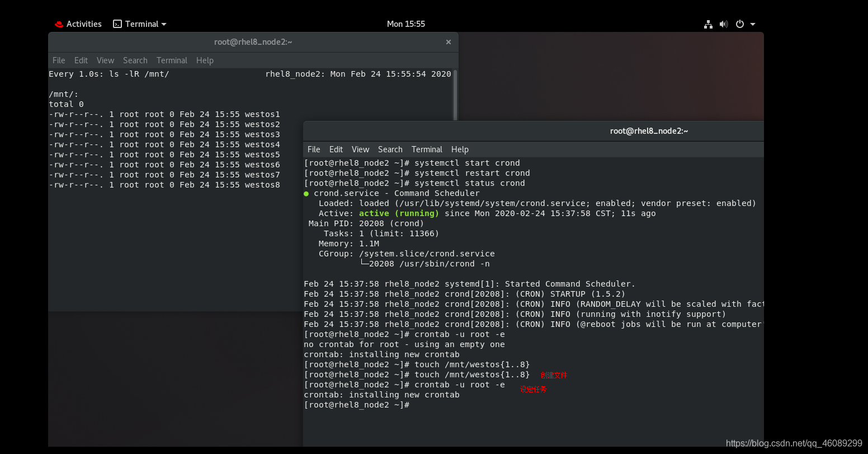Open the clock showing Mon 15:55

pyautogui.click(x=406, y=24)
